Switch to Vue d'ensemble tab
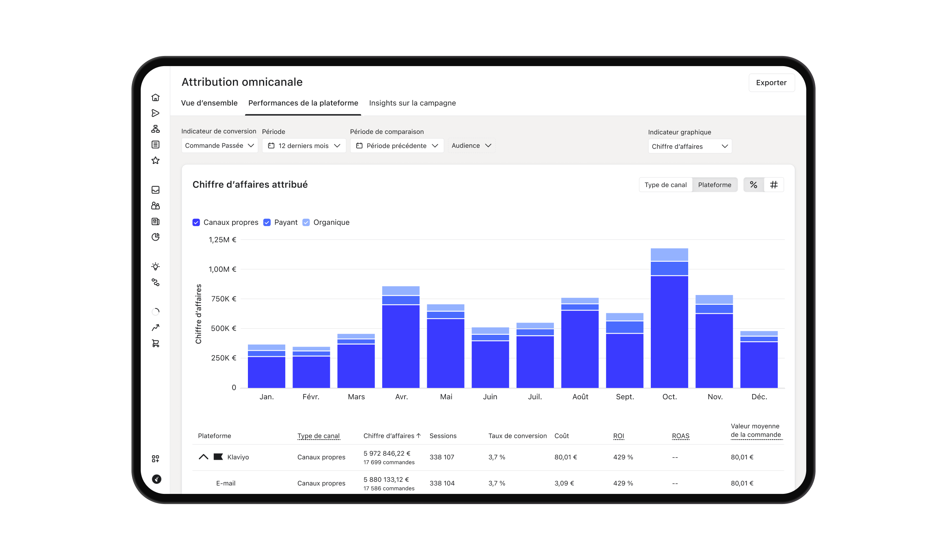 pos(209,103)
